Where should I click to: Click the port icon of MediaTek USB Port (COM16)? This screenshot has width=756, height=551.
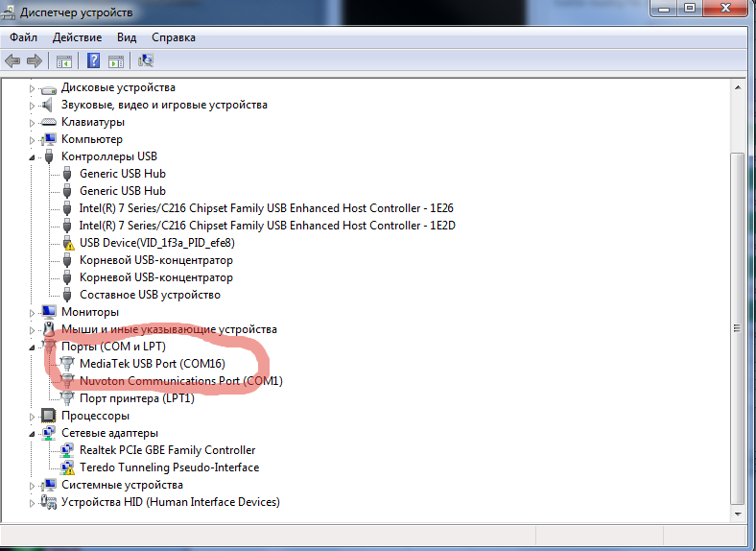point(67,364)
